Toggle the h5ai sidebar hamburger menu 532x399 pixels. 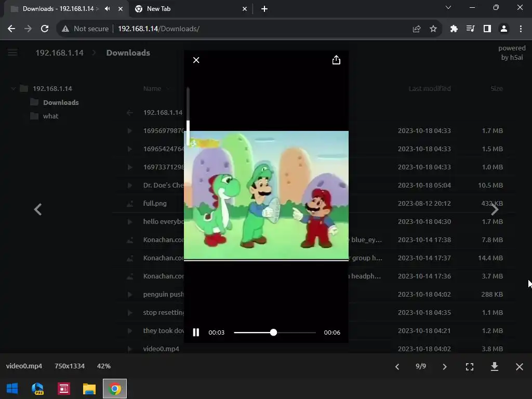click(12, 52)
